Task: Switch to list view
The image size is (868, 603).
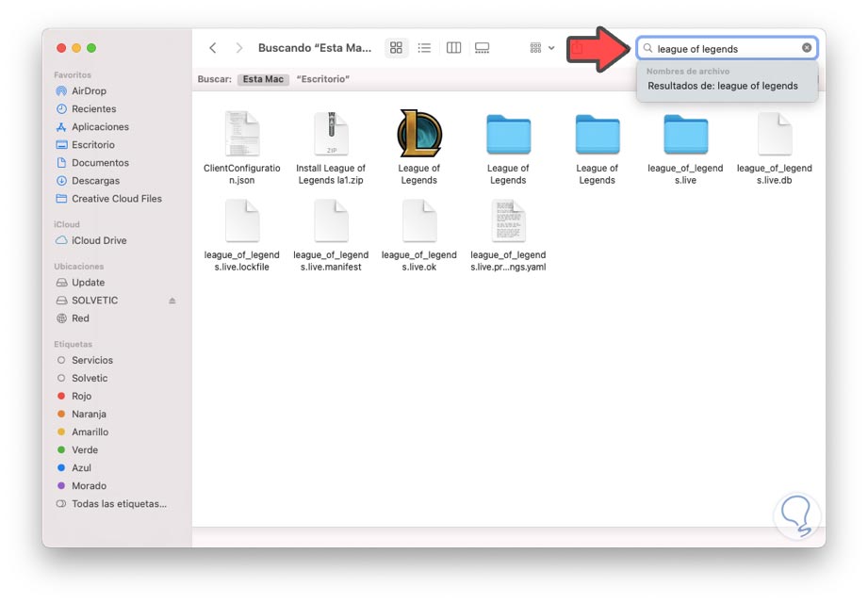Action: [425, 48]
